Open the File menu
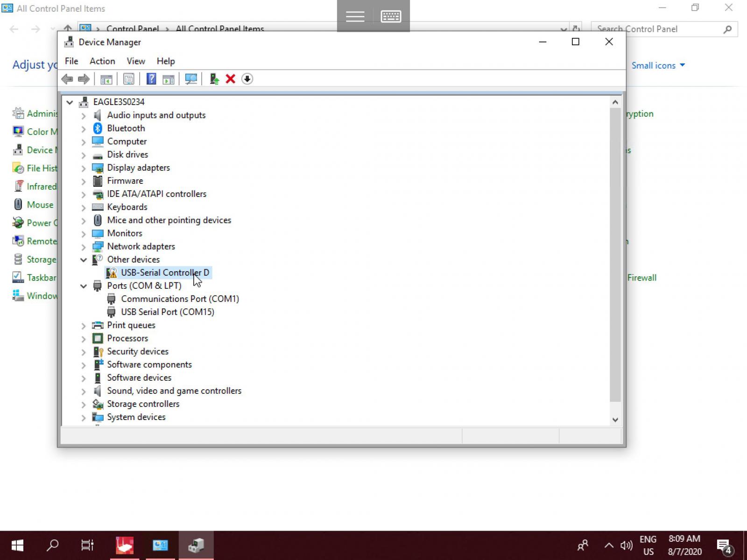The image size is (747, 560). tap(71, 61)
